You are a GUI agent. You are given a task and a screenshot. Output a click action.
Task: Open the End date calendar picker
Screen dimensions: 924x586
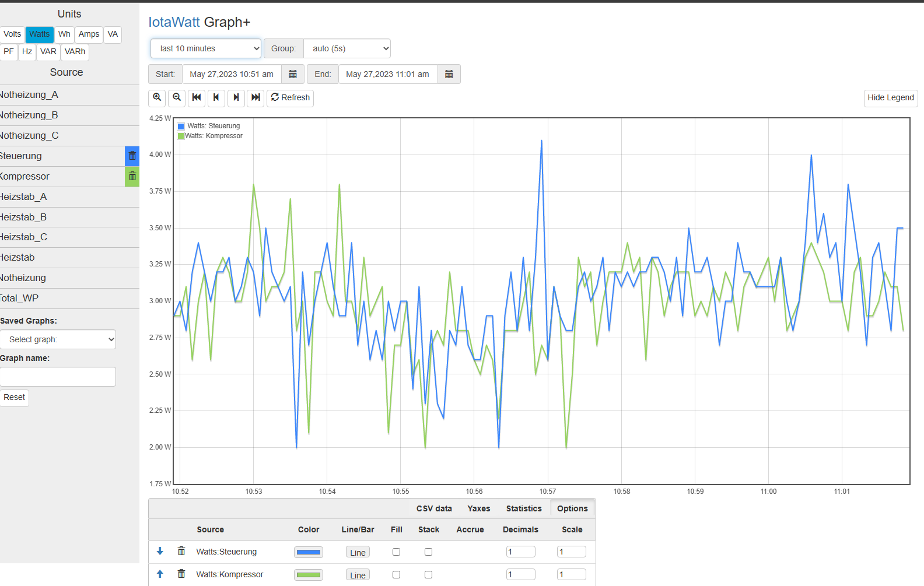pyautogui.click(x=449, y=74)
